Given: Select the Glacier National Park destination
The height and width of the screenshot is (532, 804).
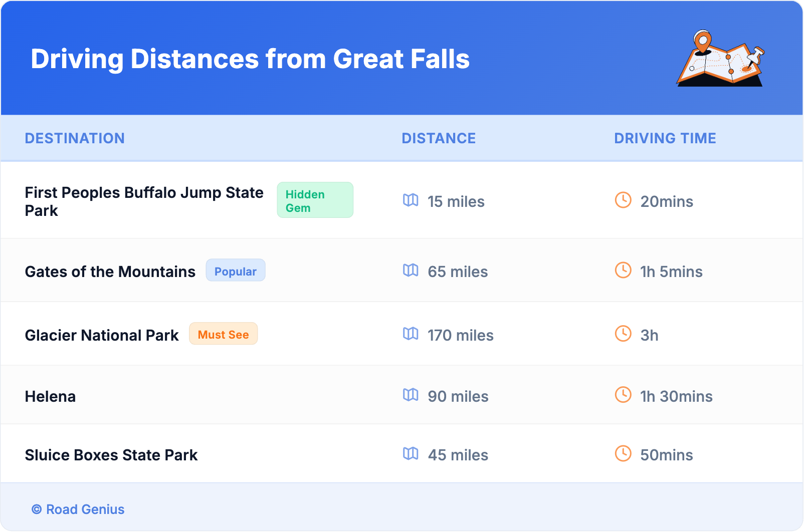Looking at the screenshot, I should 102,335.
